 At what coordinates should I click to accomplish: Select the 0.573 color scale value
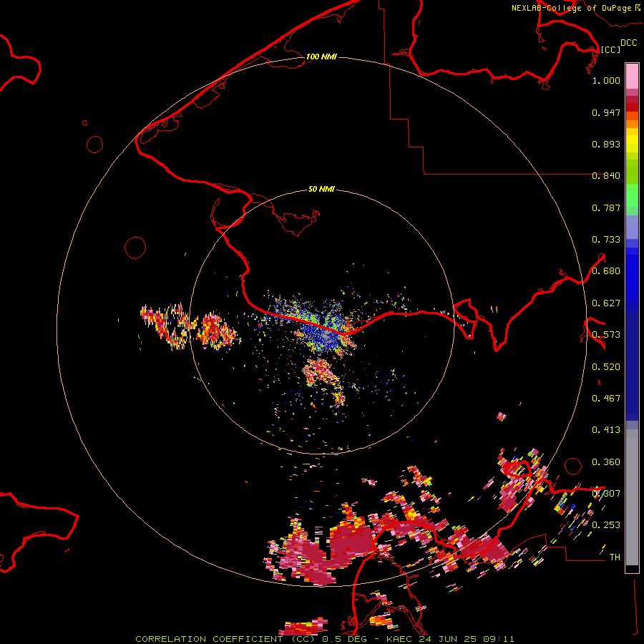[606, 335]
